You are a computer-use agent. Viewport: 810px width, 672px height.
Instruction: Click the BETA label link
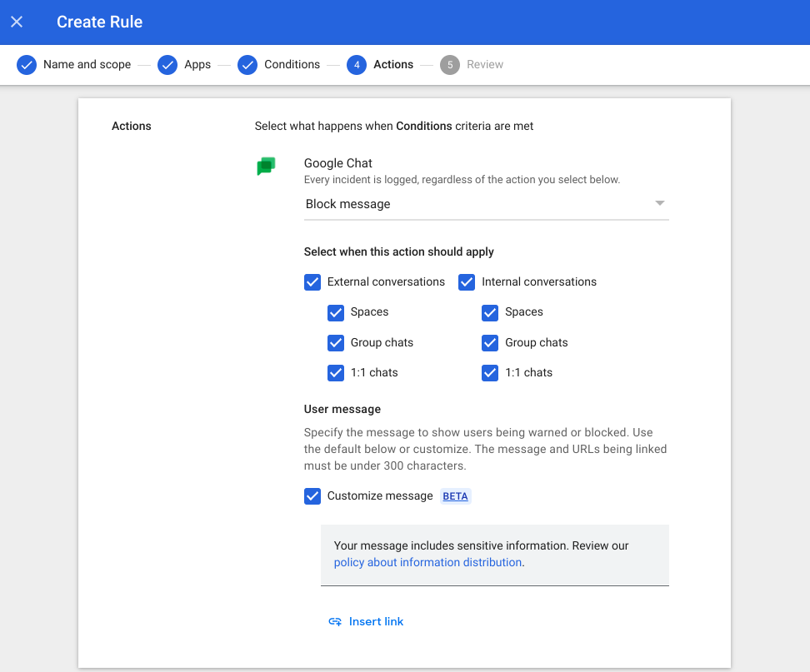[x=455, y=496]
